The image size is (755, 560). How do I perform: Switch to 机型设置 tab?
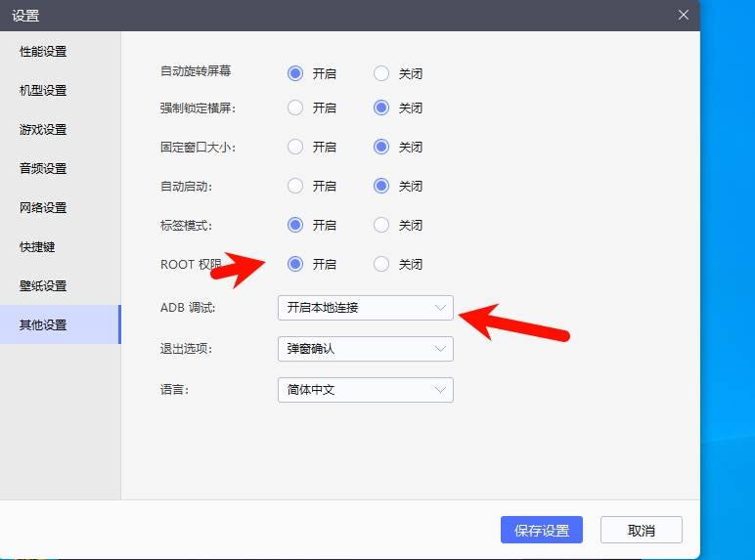point(44,90)
